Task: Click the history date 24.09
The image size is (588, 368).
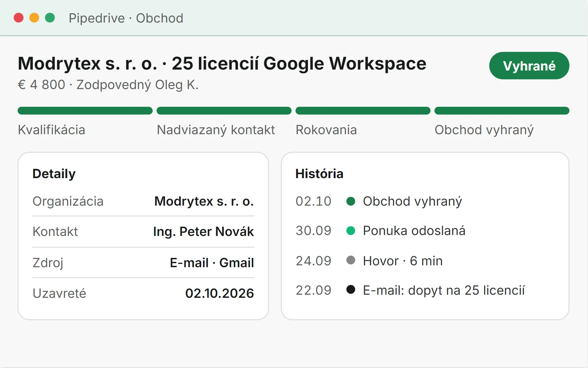Action: pyautogui.click(x=313, y=261)
